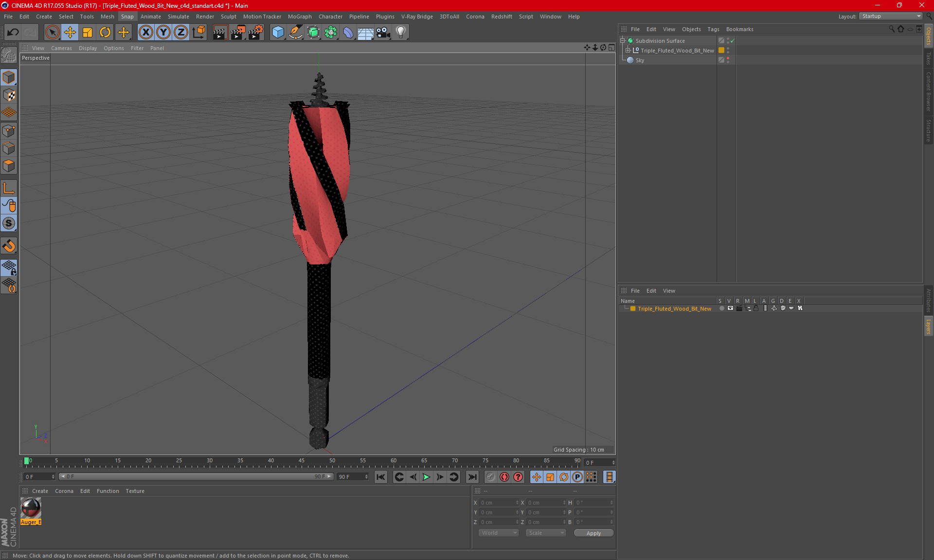
Task: Play animation forward
Action: pyautogui.click(x=426, y=477)
